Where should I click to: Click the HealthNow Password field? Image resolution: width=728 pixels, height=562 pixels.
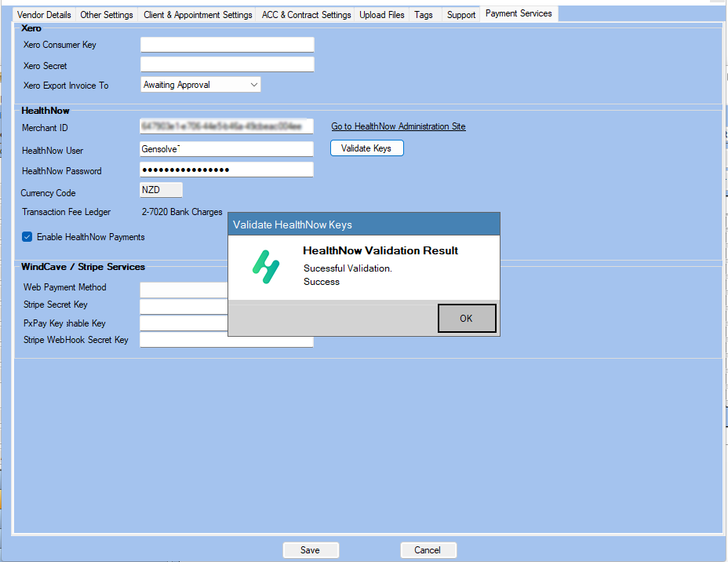point(227,170)
